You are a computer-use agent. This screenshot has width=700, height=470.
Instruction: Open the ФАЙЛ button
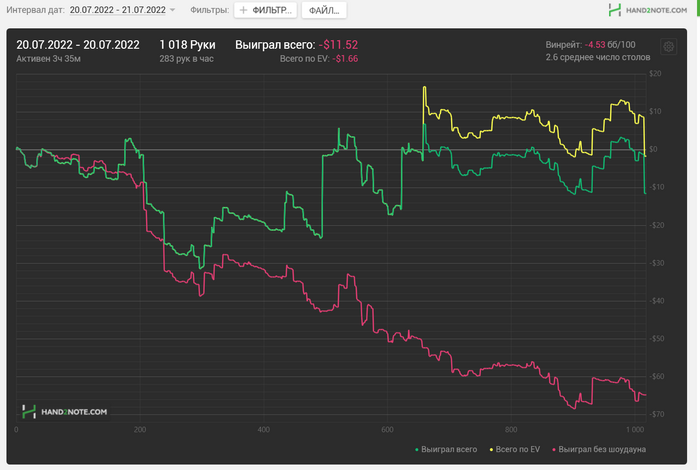point(324,10)
